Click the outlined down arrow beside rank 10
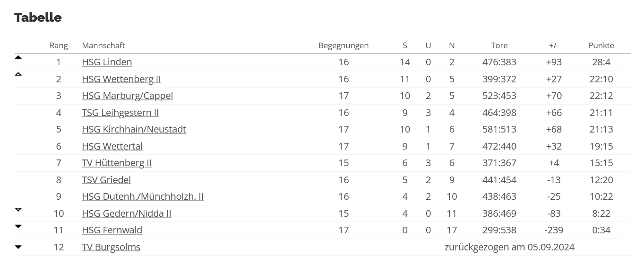Image resolution: width=644 pixels, height=266 pixels. pyautogui.click(x=18, y=209)
